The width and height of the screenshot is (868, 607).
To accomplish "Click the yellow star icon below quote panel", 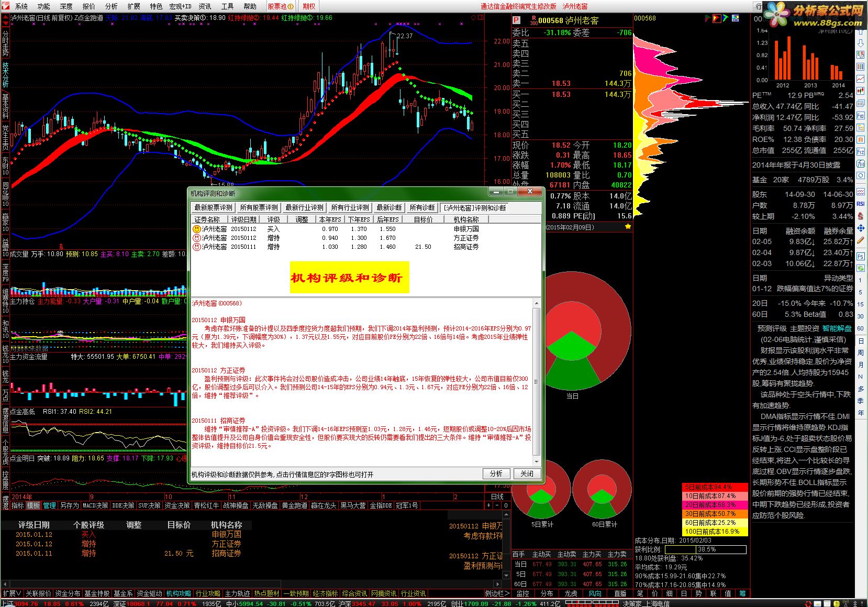I will click(x=628, y=227).
